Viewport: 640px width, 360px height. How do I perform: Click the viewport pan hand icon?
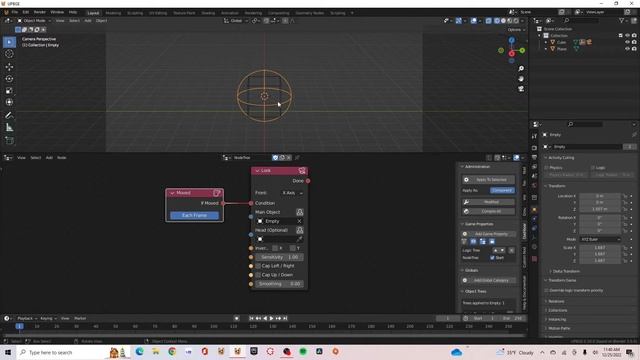coord(521,79)
